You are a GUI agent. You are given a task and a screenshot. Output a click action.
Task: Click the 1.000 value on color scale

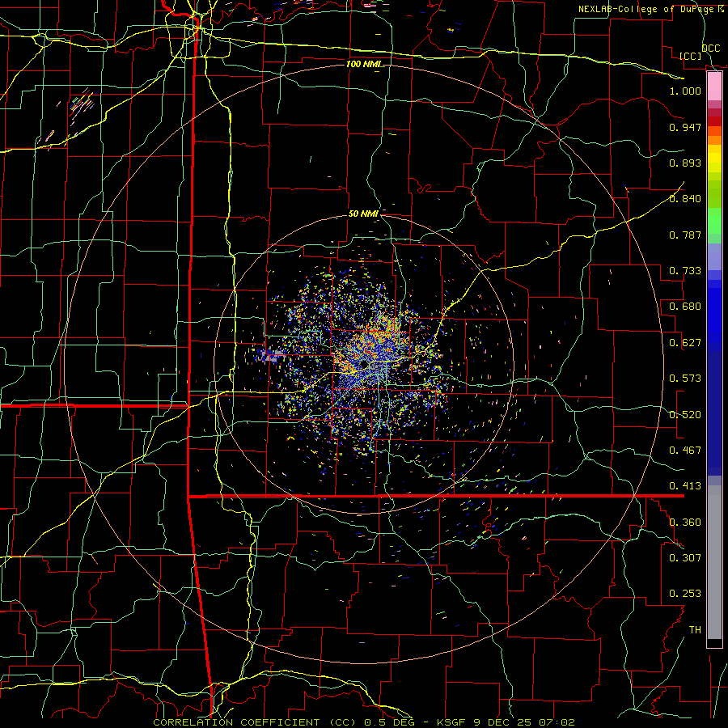click(685, 91)
